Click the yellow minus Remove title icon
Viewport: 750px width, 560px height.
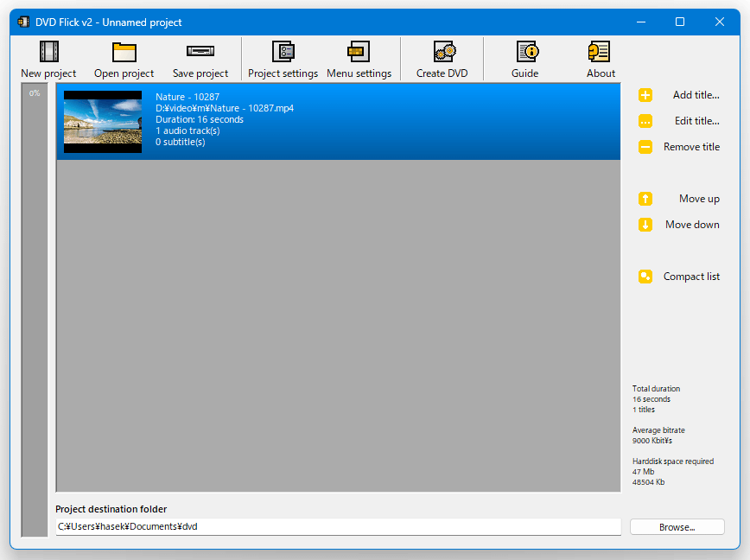pos(645,147)
